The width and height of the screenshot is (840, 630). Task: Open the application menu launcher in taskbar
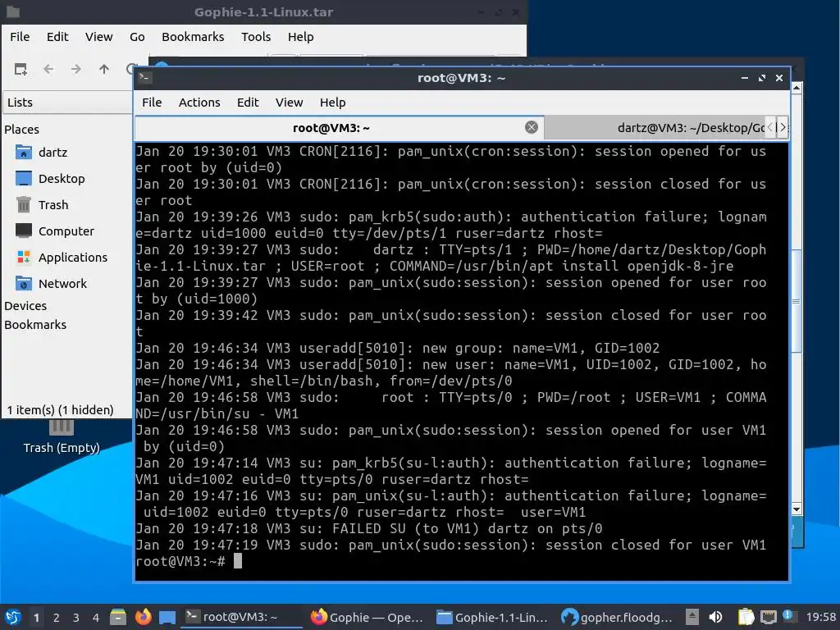(13, 617)
